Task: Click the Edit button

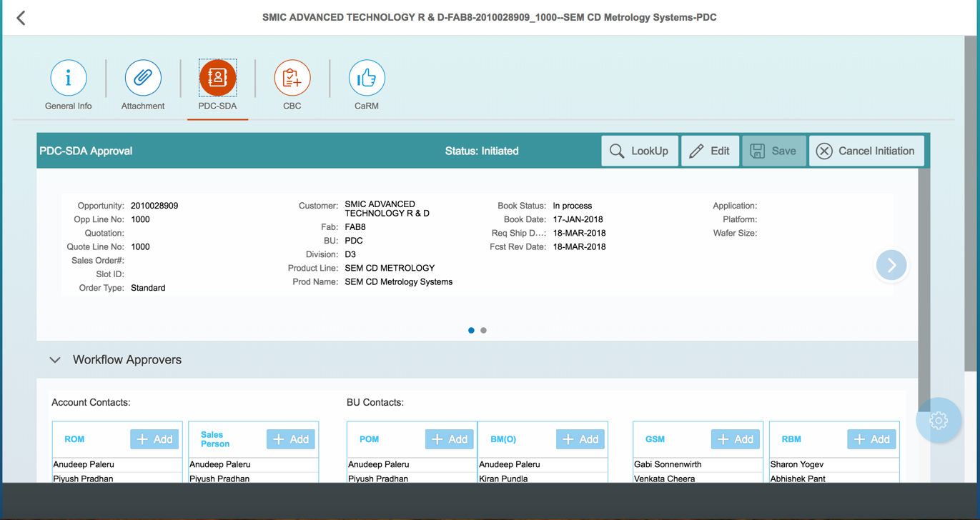Action: pyautogui.click(x=710, y=151)
